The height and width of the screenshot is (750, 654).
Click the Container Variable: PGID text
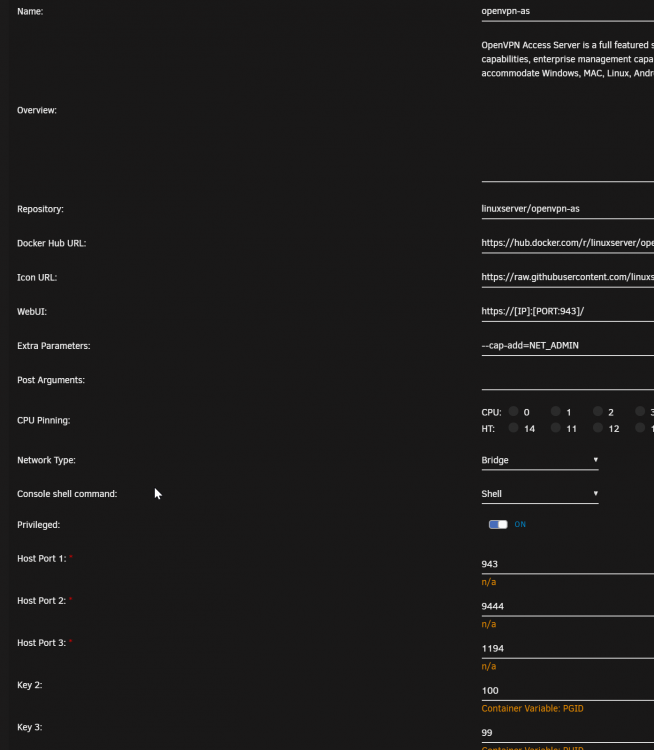tap(532, 708)
